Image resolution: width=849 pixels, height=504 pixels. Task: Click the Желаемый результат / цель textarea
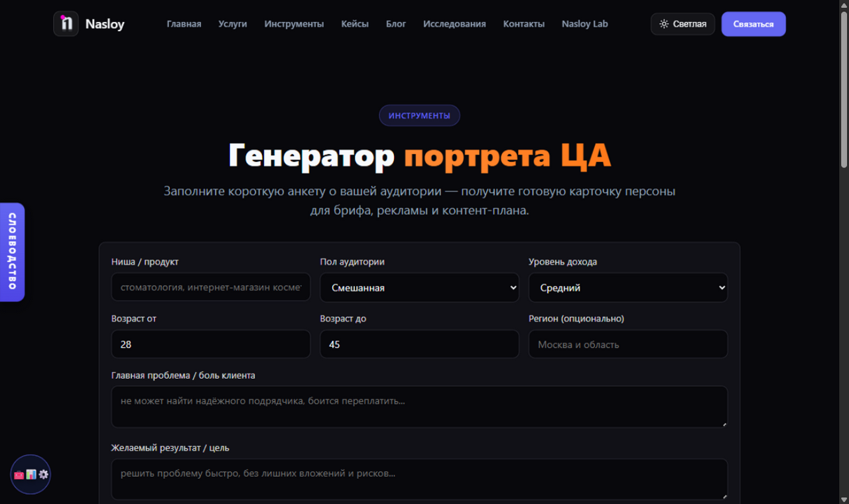click(419, 479)
